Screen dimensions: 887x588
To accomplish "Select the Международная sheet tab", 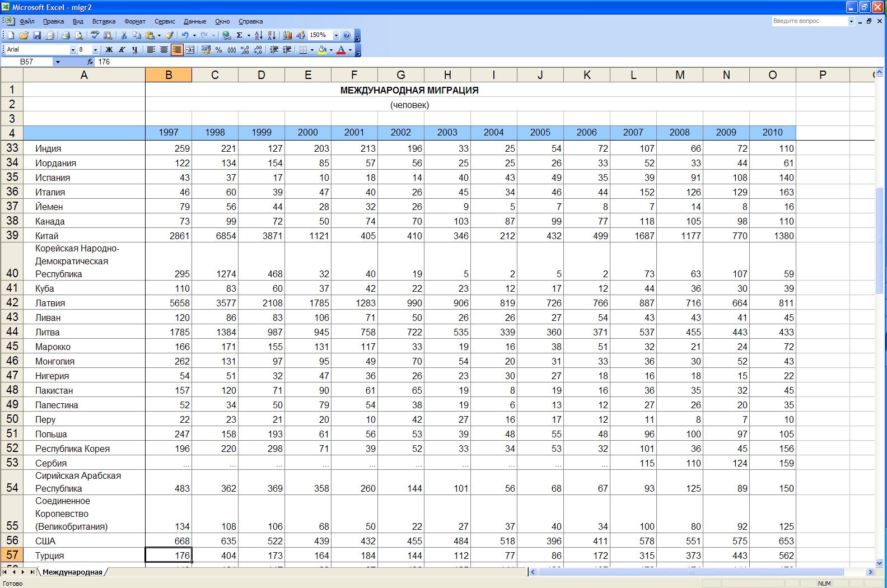I will pyautogui.click(x=72, y=572).
